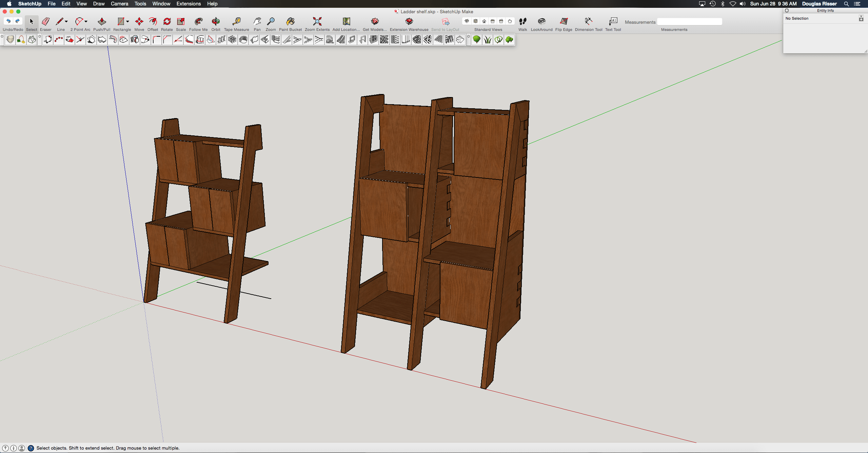Select the Eraser tool
Screen dimensions: 868x453
(x=45, y=22)
